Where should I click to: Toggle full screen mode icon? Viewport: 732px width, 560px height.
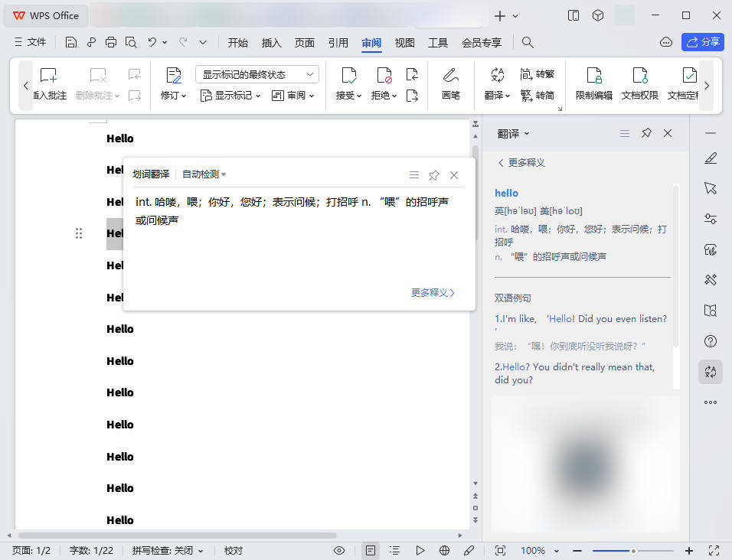click(714, 551)
